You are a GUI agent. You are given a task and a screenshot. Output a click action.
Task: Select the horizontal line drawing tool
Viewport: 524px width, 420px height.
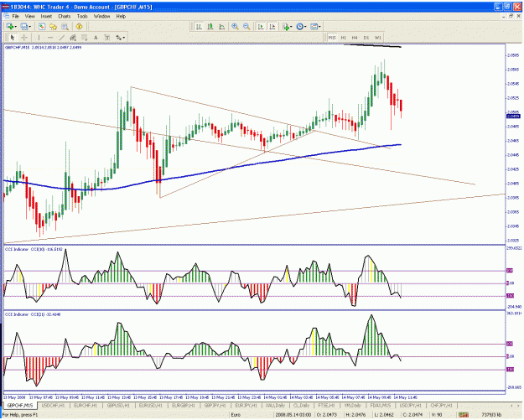tap(50, 38)
